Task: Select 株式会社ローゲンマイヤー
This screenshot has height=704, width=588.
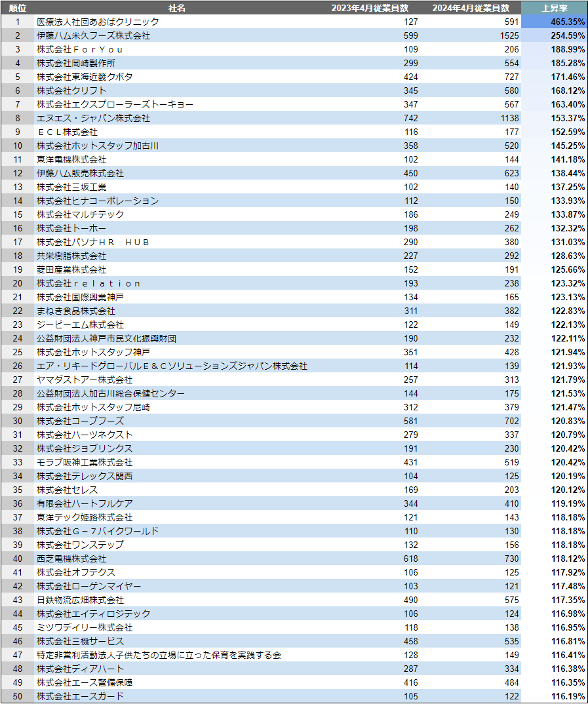Action: click(89, 586)
